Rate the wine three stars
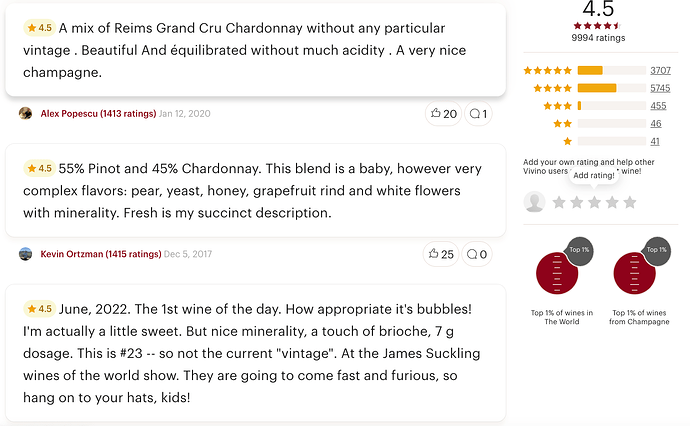Viewport: 690px width, 426px height. point(594,202)
